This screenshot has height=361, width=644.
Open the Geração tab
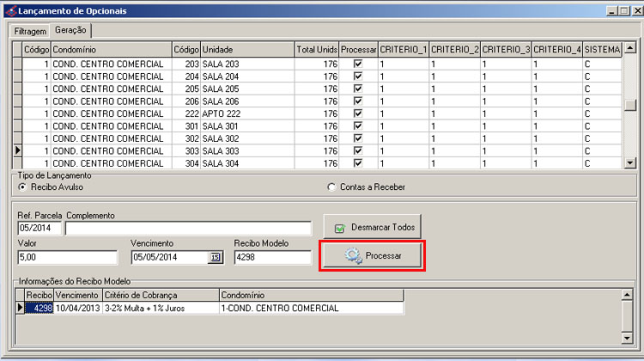tap(70, 29)
